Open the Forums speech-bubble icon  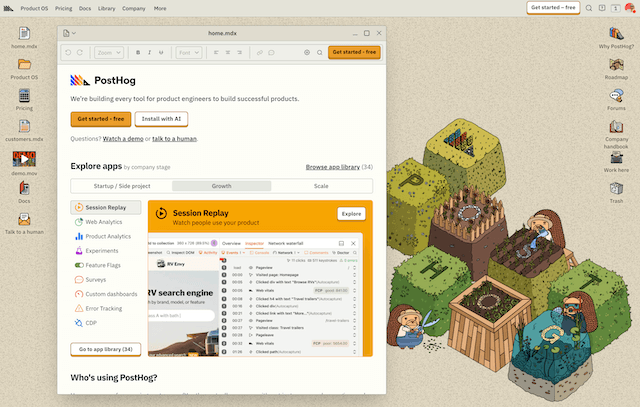616,96
